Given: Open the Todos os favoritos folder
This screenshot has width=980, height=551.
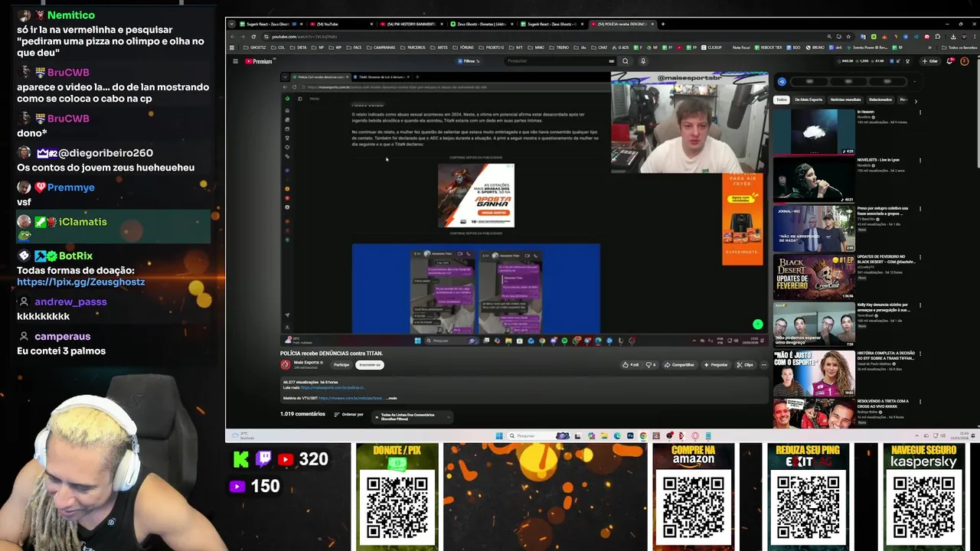Looking at the screenshot, I should click(x=960, y=47).
